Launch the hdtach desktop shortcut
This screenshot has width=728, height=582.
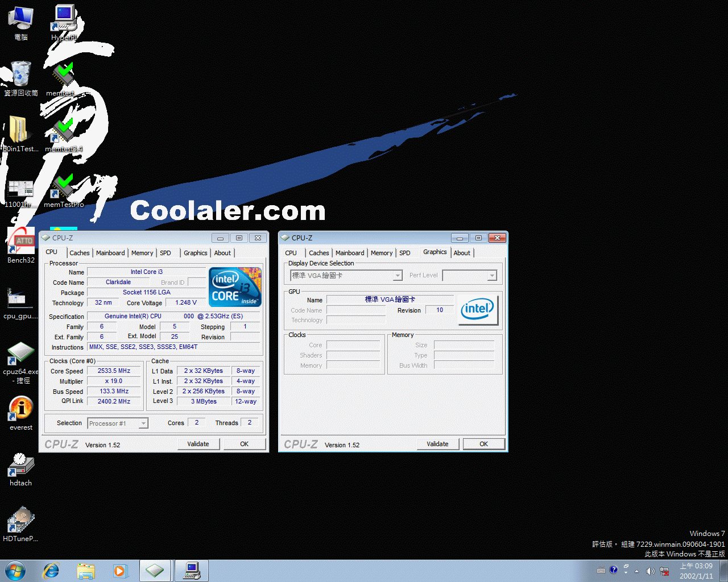tap(20, 469)
